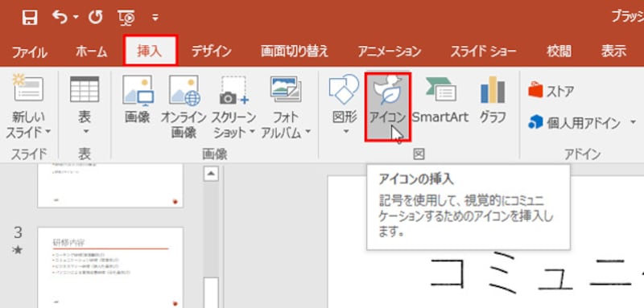Viewport: 644px width, 308px height.
Task: Switch to the 校閲 tab
Action: [559, 51]
